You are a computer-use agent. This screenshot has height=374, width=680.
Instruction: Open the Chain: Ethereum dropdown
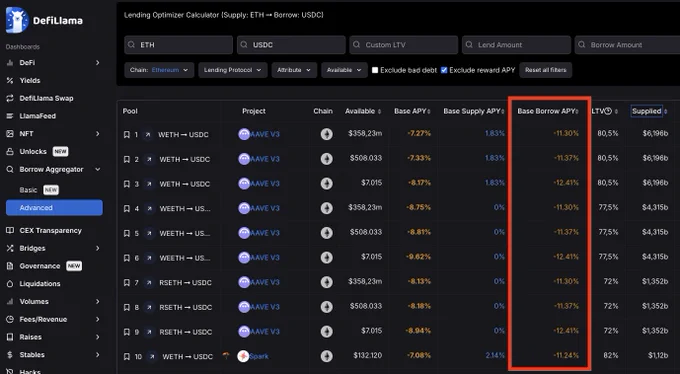(x=159, y=70)
